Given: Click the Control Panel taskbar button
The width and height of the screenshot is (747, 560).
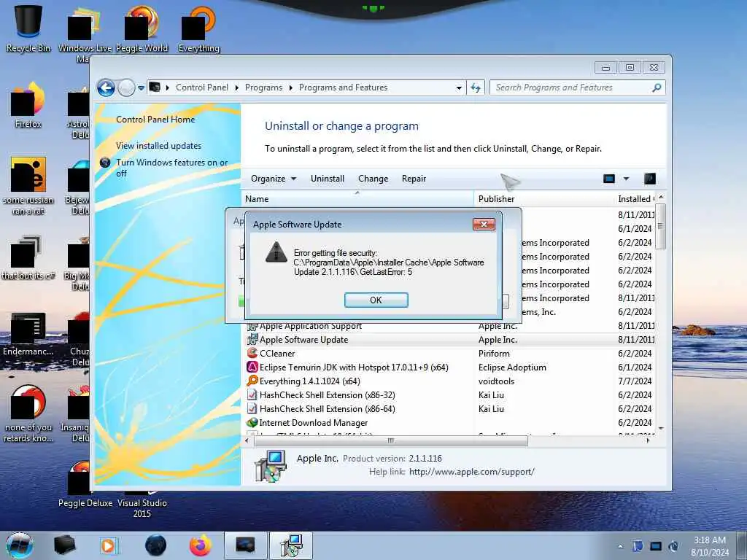Looking at the screenshot, I should point(245,545).
